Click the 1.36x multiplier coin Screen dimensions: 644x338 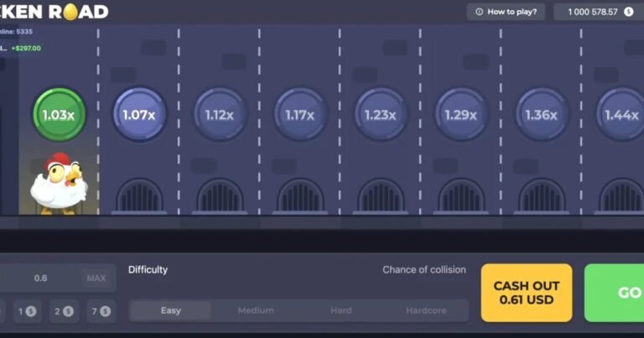(x=541, y=115)
